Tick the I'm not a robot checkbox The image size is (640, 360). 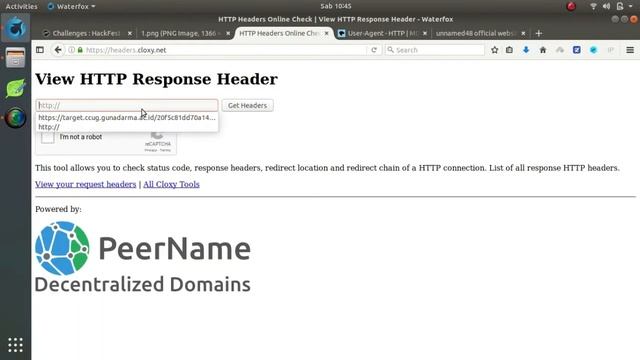tap(48, 137)
